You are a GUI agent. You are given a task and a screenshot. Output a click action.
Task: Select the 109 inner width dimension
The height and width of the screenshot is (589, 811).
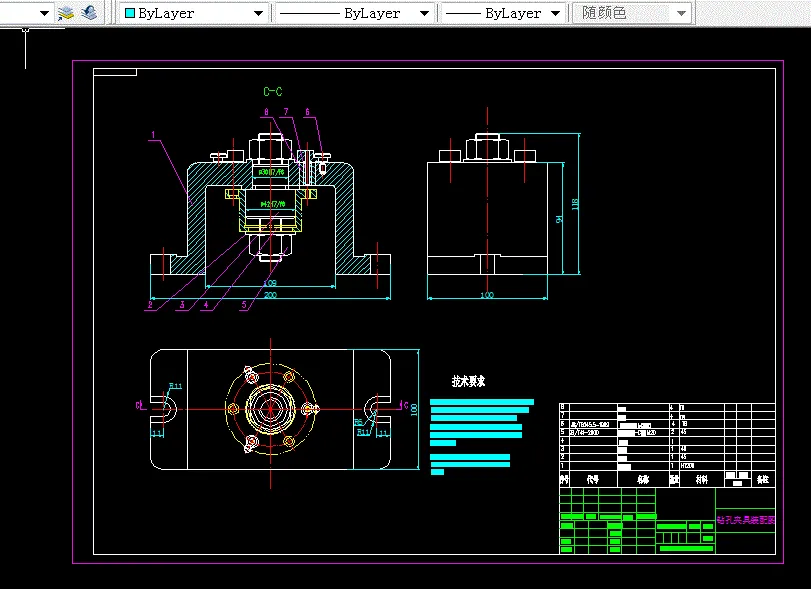coord(270,283)
